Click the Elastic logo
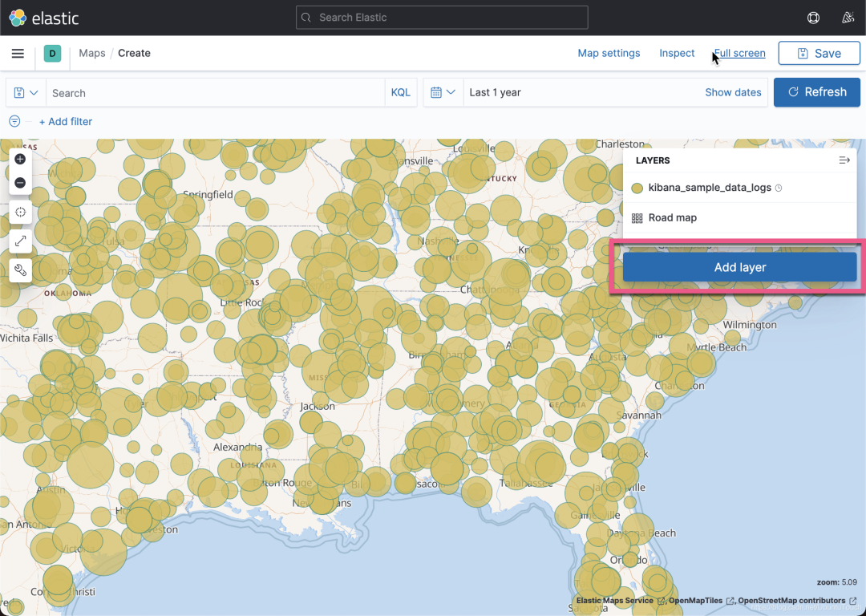The height and width of the screenshot is (616, 866). point(44,18)
